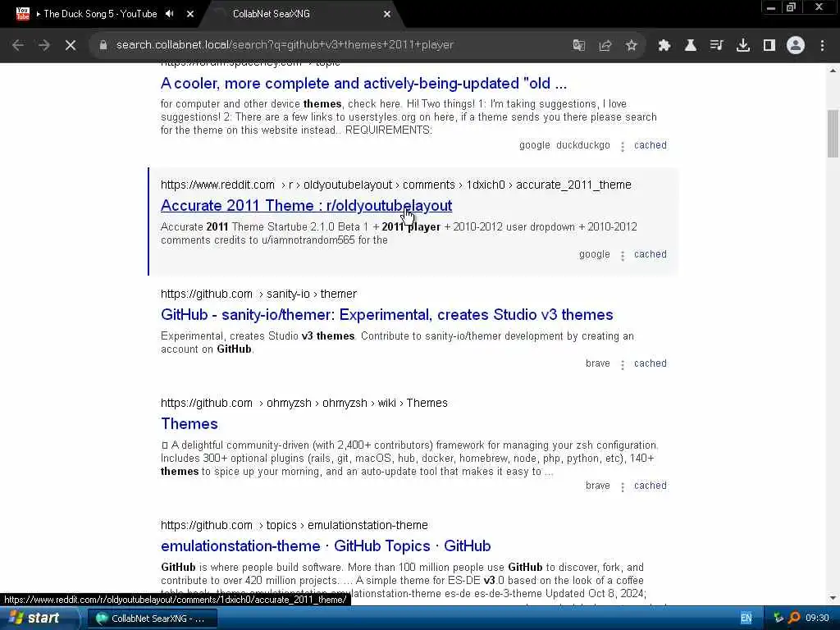Open the Accurate 2011 Theme reddit link
840x630 pixels.
click(307, 206)
